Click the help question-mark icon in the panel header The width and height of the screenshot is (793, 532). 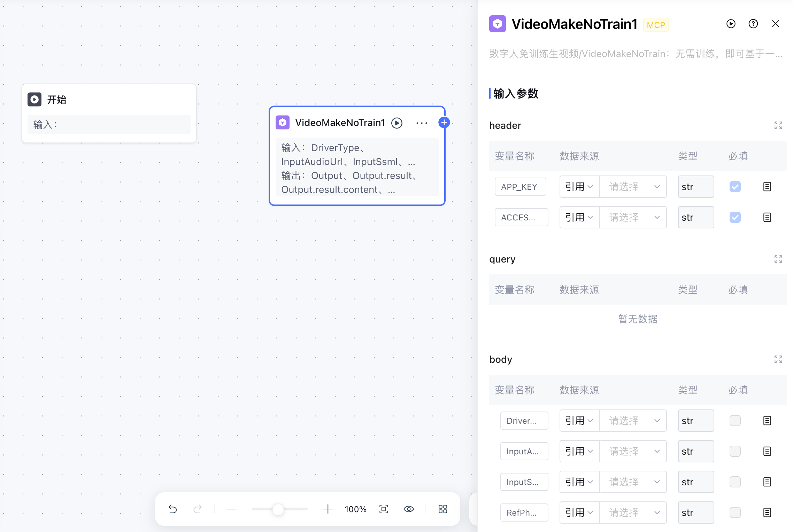point(753,24)
